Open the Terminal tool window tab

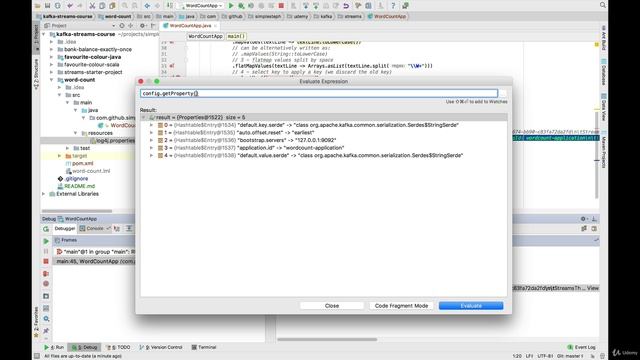tap(204, 347)
